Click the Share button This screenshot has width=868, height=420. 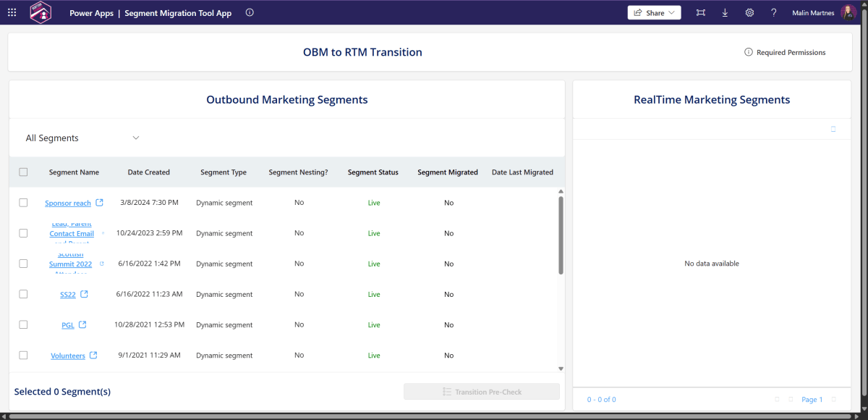[x=654, y=12]
